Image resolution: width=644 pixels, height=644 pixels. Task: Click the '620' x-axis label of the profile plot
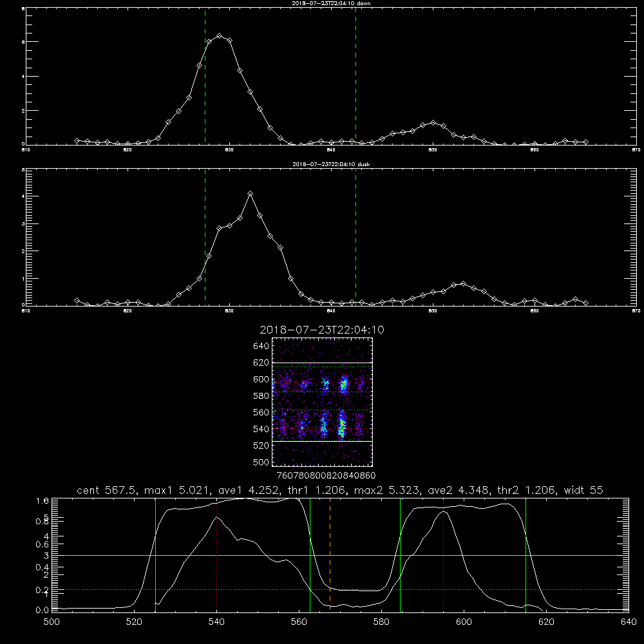tap(546, 622)
